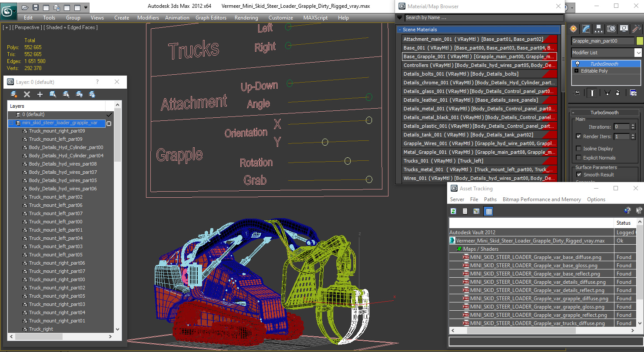Click the Save File icon in quick access toolbar
This screenshot has height=352, width=644.
(36, 7)
